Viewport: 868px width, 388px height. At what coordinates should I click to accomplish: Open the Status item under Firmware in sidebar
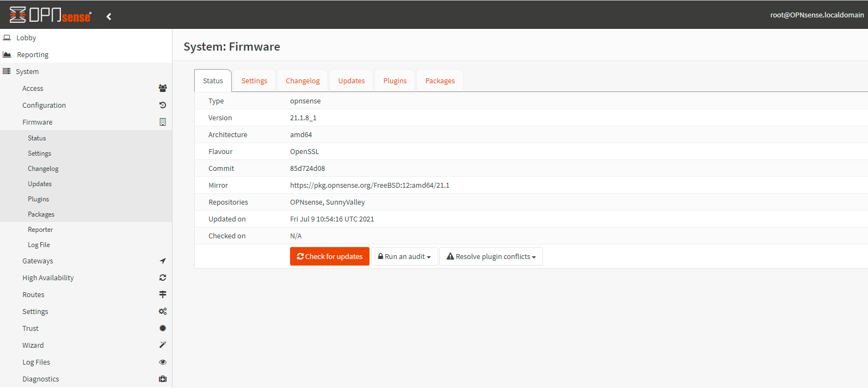86,138
